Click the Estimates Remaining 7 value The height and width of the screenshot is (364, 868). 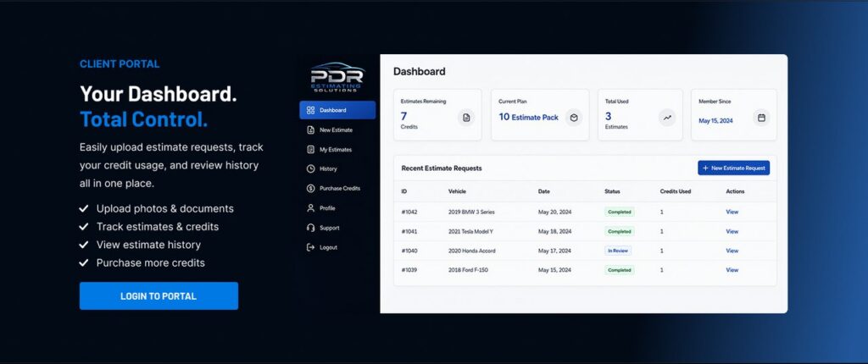pyautogui.click(x=404, y=116)
